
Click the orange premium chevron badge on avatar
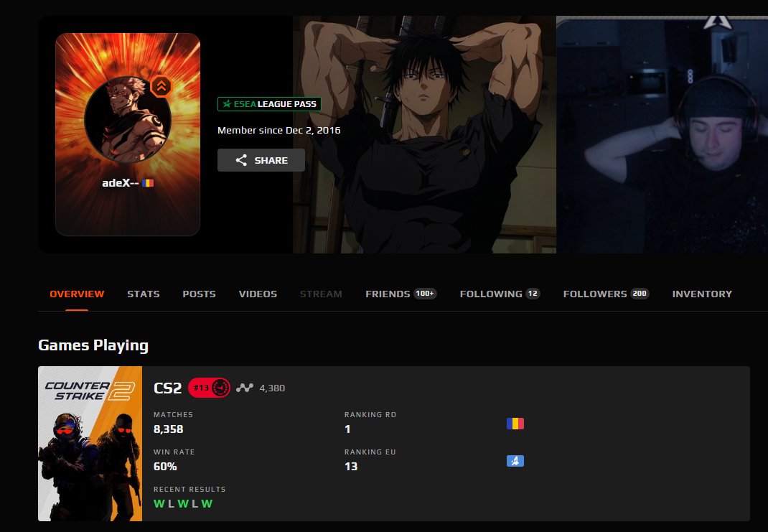click(161, 87)
